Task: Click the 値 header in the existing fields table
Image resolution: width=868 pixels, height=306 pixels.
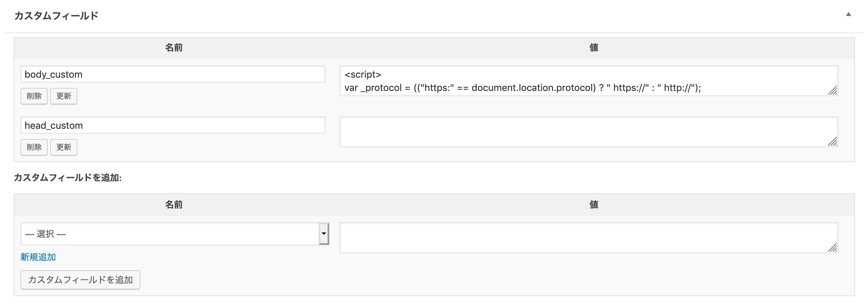Action: click(594, 47)
